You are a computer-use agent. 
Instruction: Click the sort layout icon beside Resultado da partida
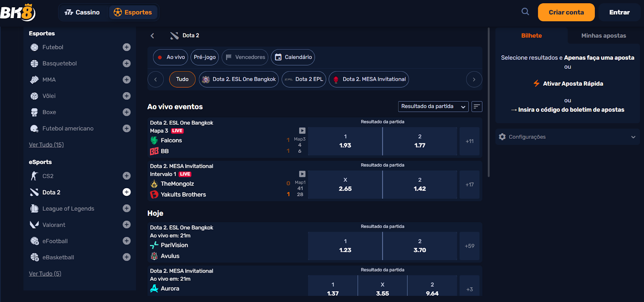coord(477,107)
